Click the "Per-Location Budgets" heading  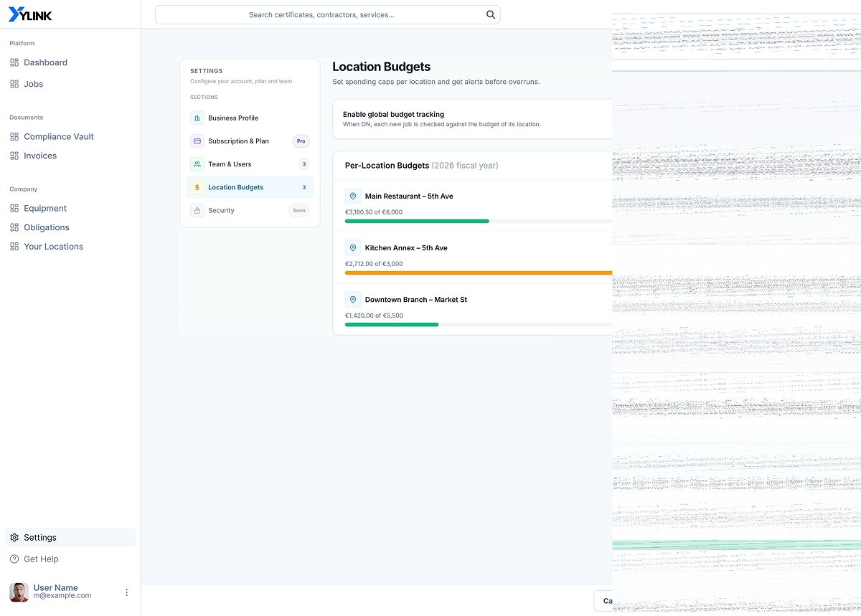pos(387,166)
